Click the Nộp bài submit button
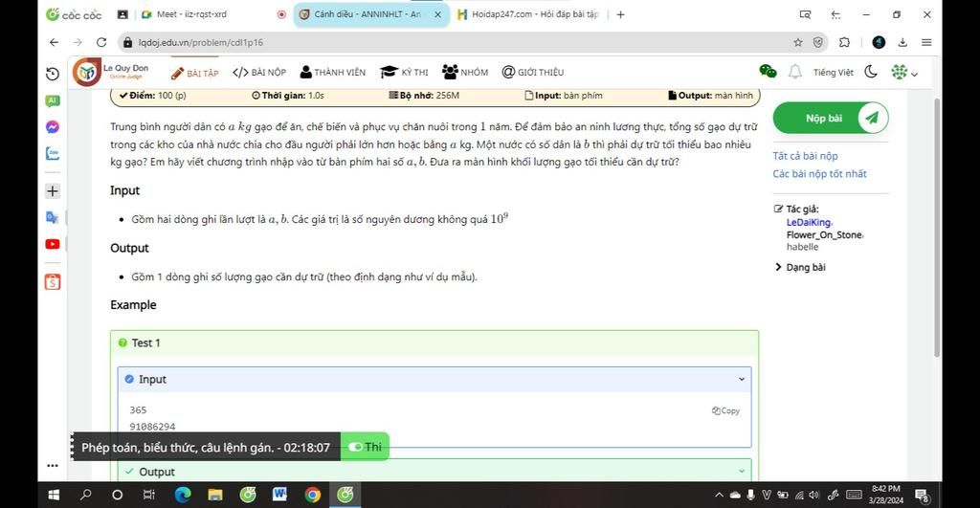Screen dimensions: 980x508 (x=831, y=118)
